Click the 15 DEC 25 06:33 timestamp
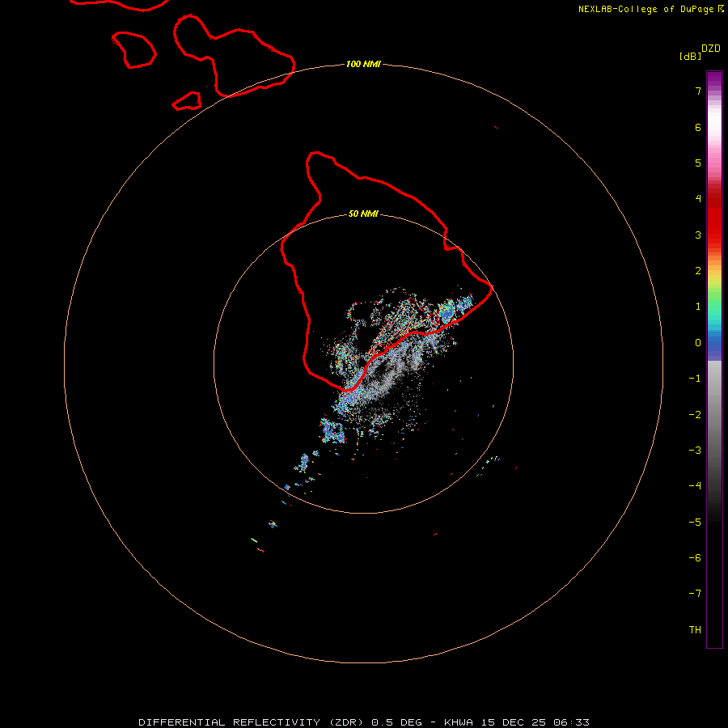 [x=535, y=722]
